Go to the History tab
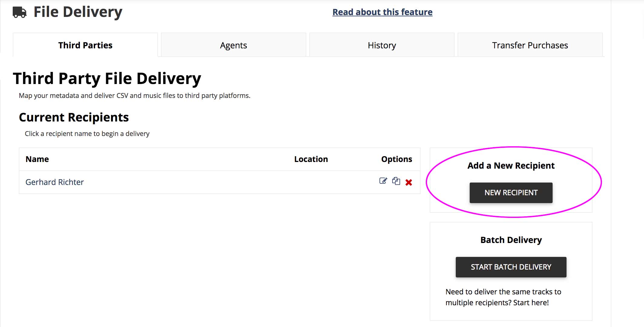The image size is (644, 327). tap(382, 45)
